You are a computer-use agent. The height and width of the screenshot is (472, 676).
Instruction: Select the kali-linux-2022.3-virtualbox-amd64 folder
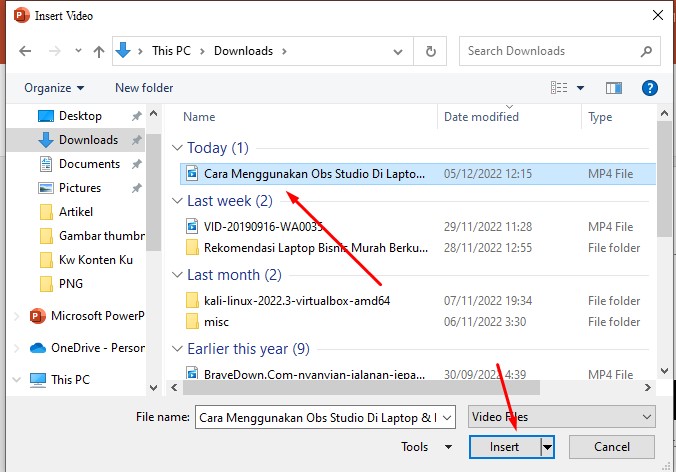[x=418, y=301]
